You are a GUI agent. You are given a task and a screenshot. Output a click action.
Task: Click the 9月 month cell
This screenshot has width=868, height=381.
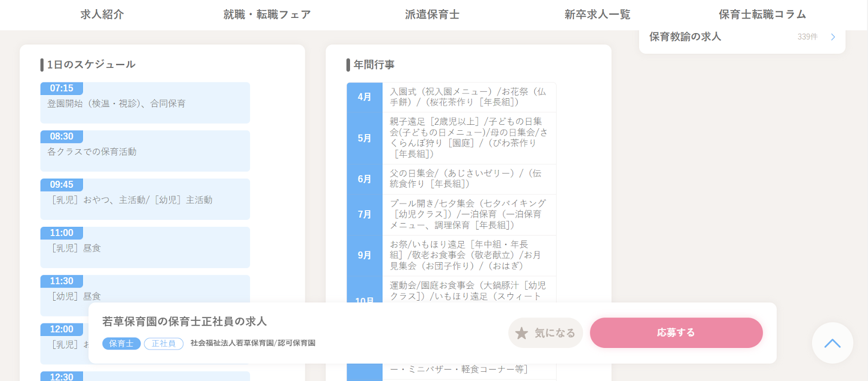[x=365, y=255]
